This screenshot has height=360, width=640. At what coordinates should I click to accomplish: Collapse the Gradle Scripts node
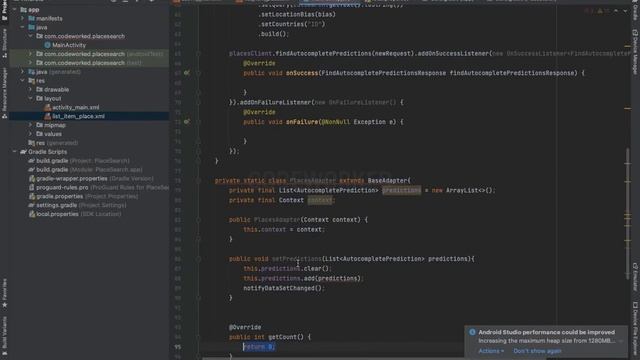coord(15,152)
